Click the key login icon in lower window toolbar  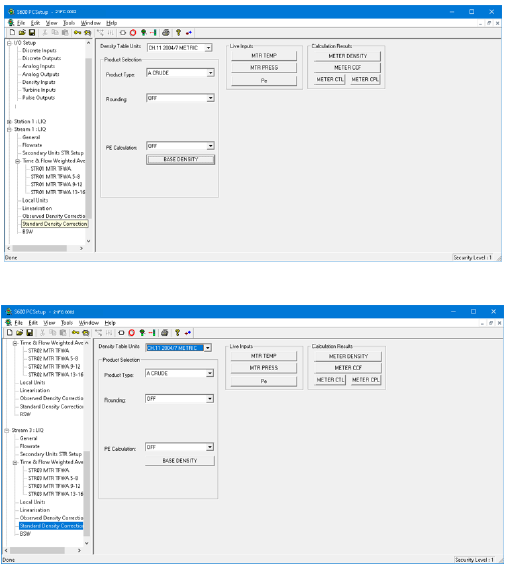(x=75, y=333)
